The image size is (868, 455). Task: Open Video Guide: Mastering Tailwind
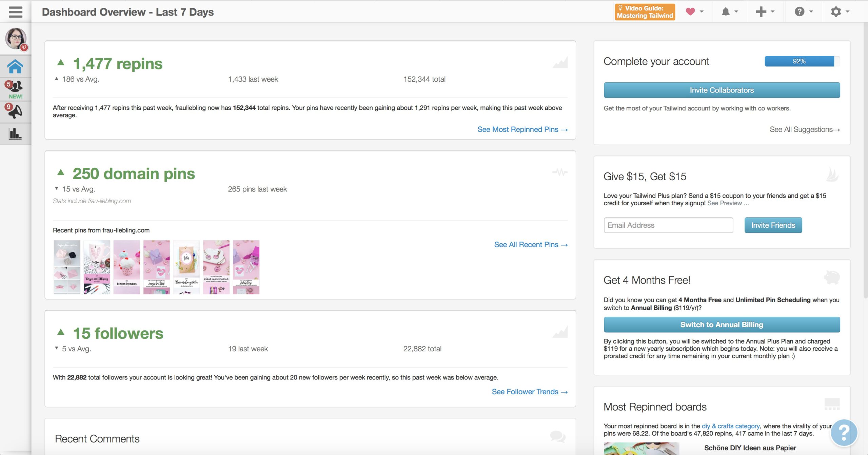tap(645, 12)
